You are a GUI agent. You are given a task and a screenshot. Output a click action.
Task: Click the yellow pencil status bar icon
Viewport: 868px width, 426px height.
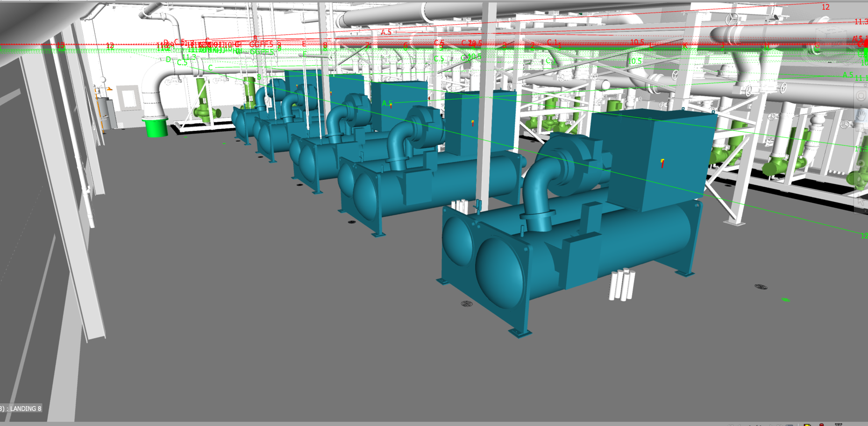807,425
